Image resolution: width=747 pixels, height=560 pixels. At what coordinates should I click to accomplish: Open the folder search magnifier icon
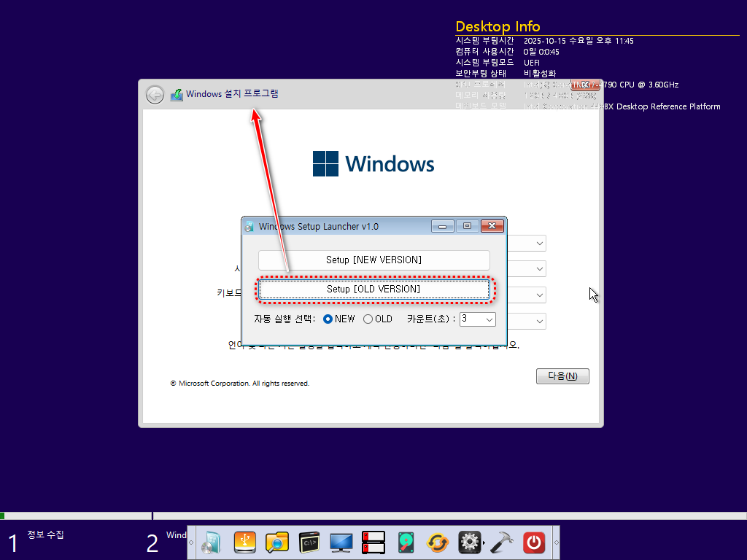coord(277,542)
